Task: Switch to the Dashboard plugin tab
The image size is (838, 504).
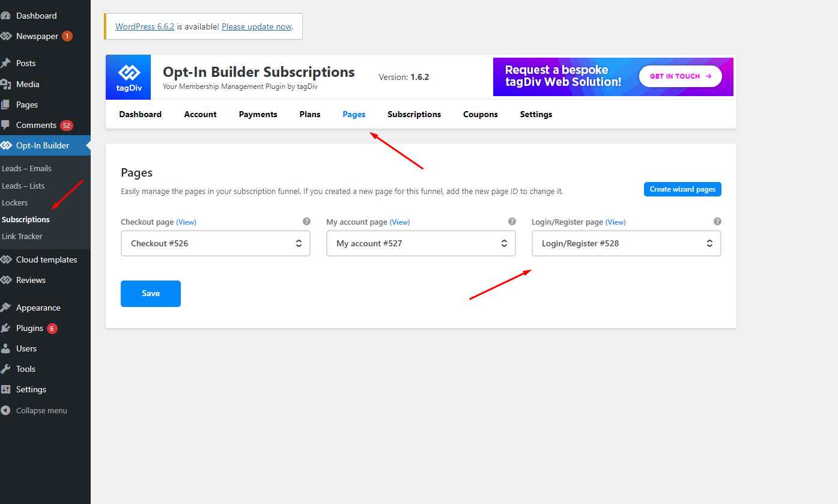Action: 141,114
